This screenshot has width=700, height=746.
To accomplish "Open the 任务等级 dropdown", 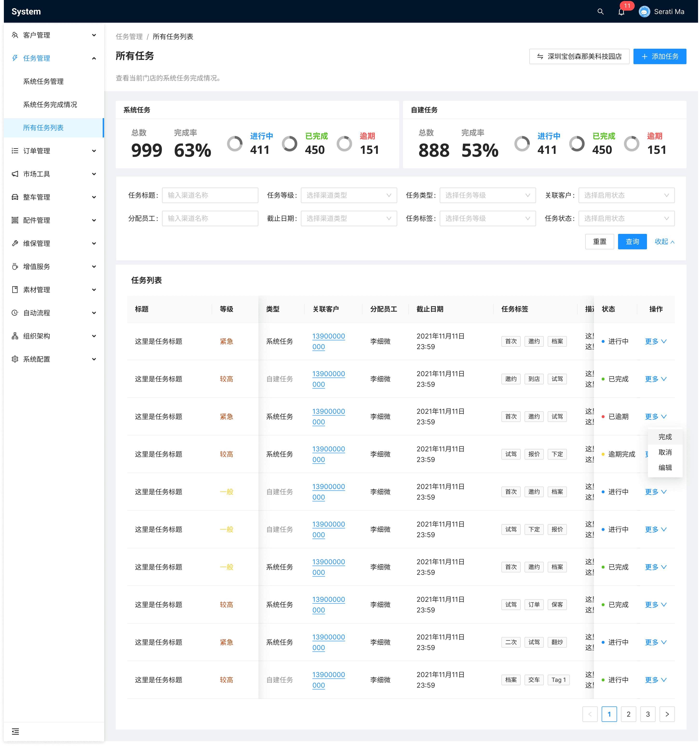I will (349, 195).
